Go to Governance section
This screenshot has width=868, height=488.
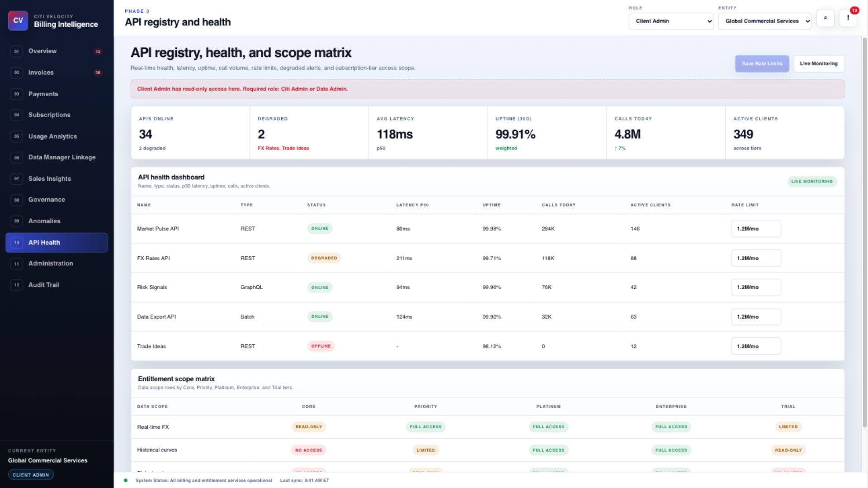(x=57, y=200)
